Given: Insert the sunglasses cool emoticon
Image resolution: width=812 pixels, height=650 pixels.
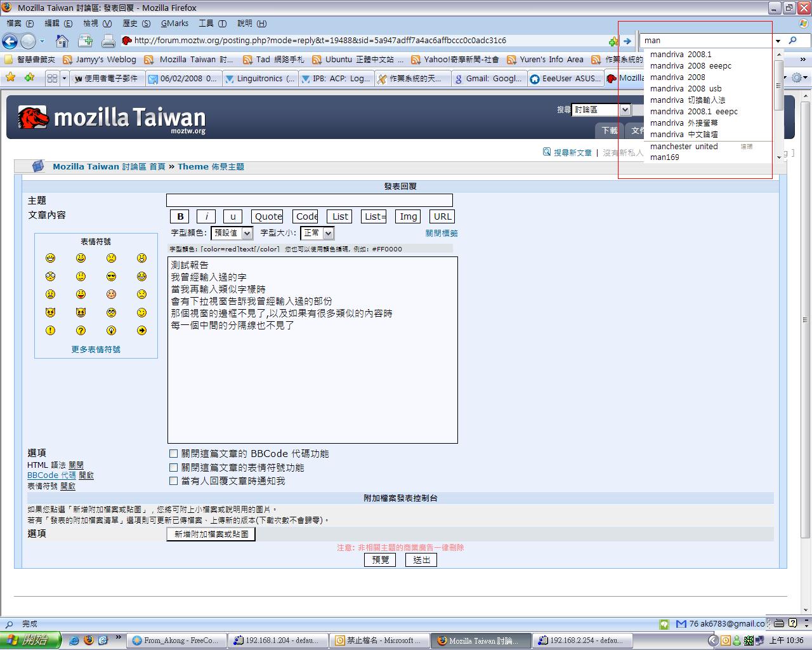Looking at the screenshot, I should click(111, 277).
